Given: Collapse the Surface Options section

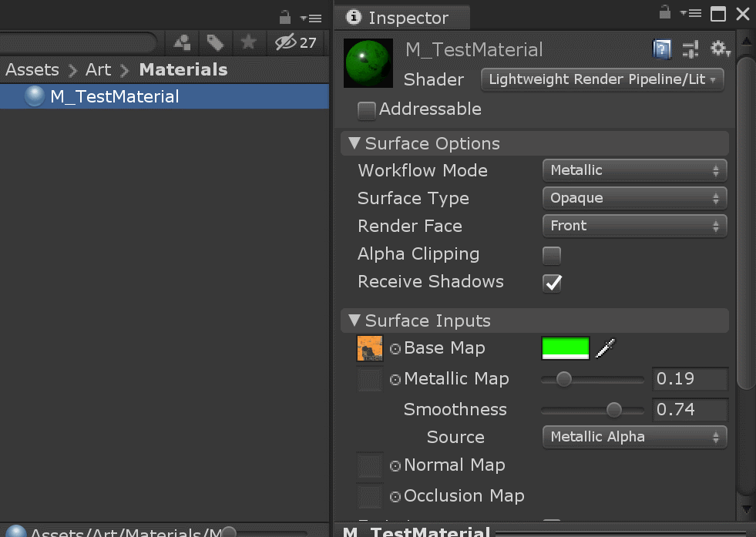Looking at the screenshot, I should [x=354, y=143].
